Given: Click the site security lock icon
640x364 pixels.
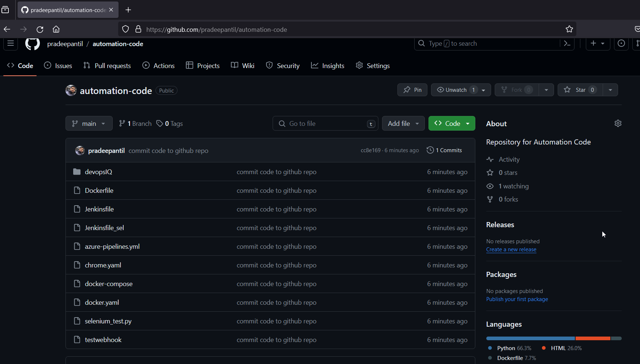Looking at the screenshot, I should [x=138, y=29].
